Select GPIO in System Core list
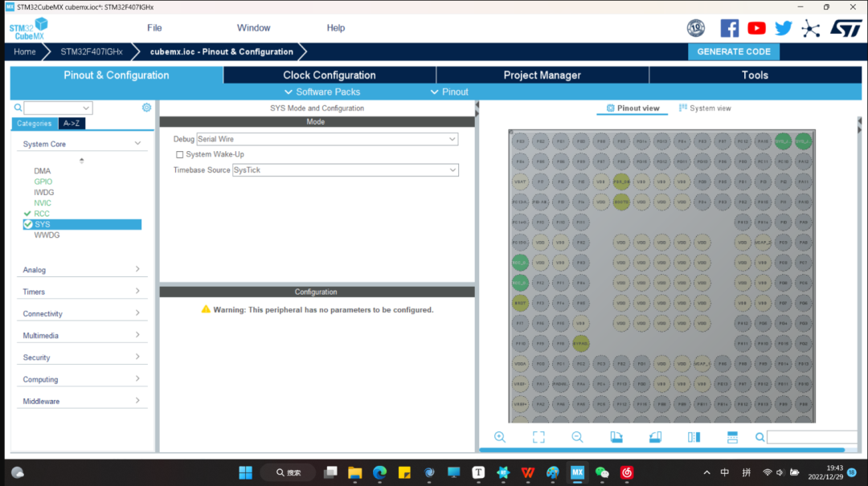 coord(43,182)
